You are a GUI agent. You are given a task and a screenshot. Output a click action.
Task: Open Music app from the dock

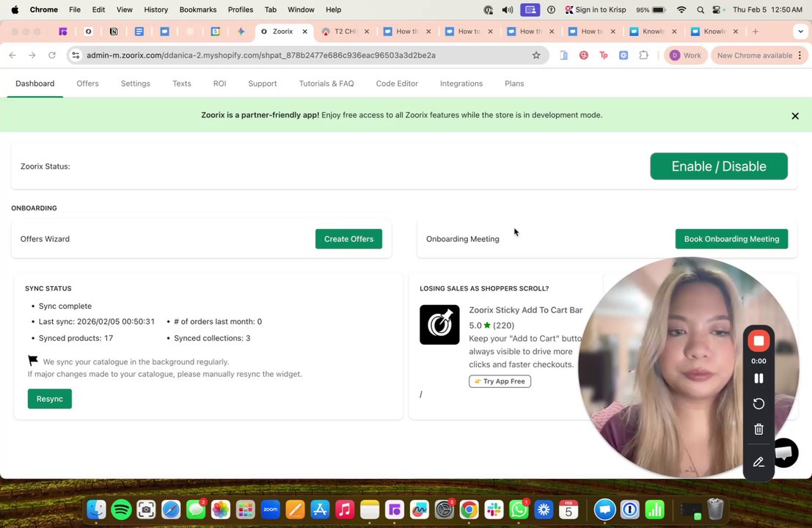coord(345,510)
